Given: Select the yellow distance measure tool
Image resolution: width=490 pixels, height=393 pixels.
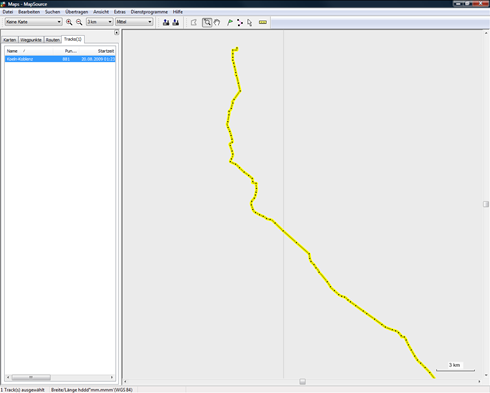Looking at the screenshot, I should pyautogui.click(x=263, y=22).
